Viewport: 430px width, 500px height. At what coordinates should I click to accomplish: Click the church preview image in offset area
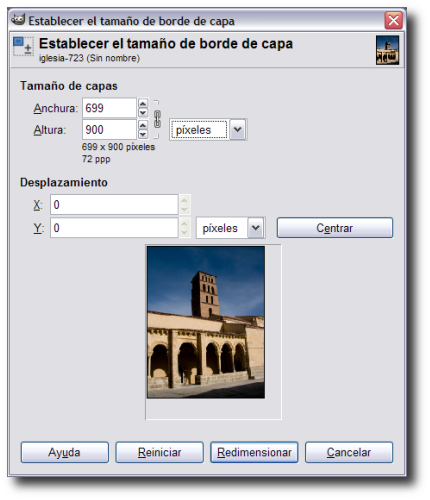click(x=206, y=322)
